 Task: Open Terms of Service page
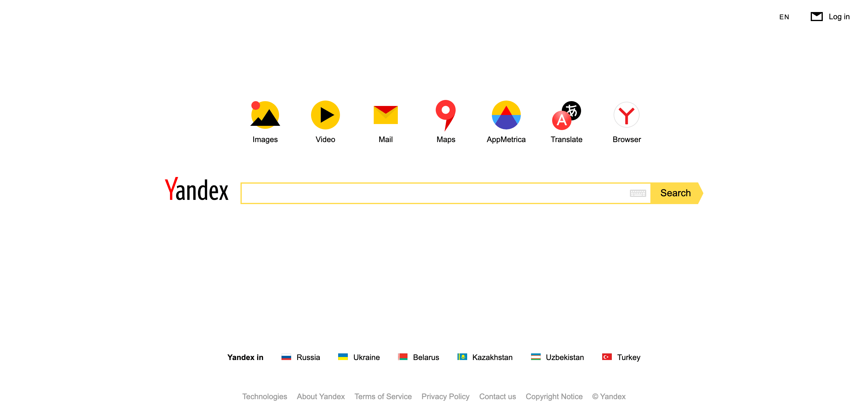(382, 396)
